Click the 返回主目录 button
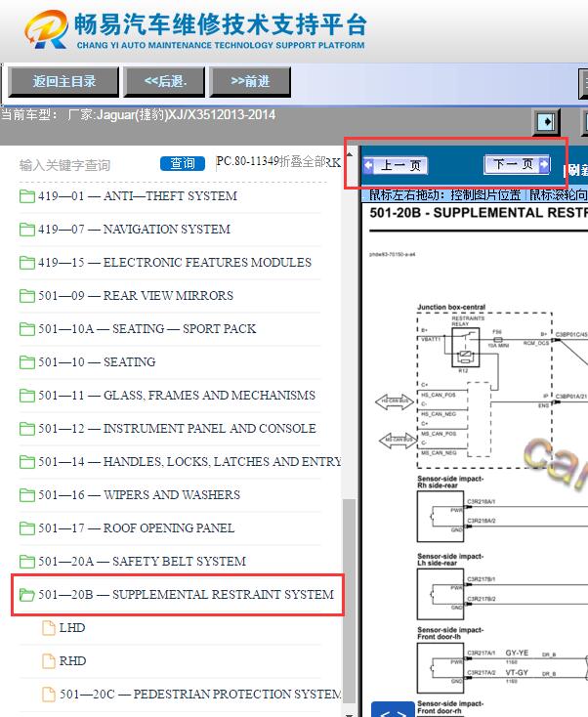588x717 pixels. [63, 82]
